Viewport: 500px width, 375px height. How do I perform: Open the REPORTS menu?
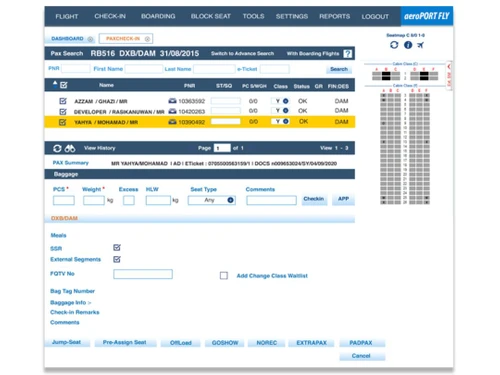click(335, 16)
